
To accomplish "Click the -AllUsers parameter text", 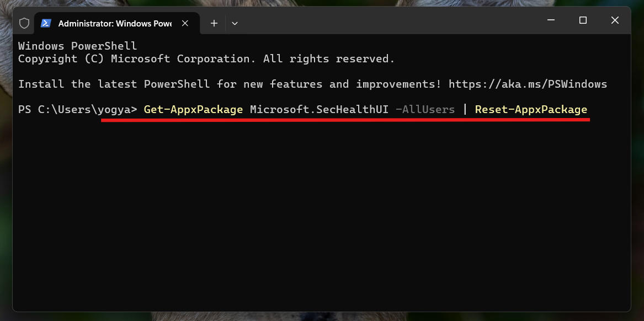I will pyautogui.click(x=425, y=109).
